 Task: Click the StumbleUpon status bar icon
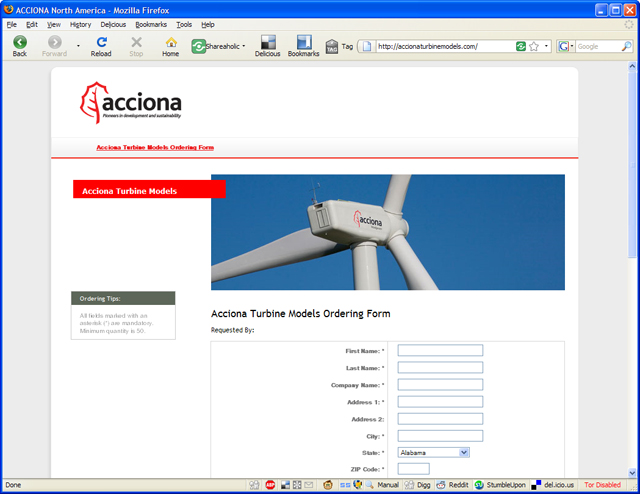tap(500, 485)
